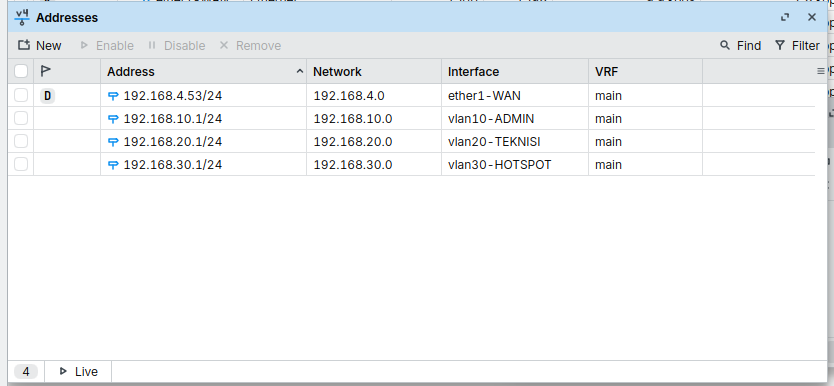Screen dimensions: 834x386
Task: Click the main VRF cell for ether1-WAN
Action: [645, 96]
